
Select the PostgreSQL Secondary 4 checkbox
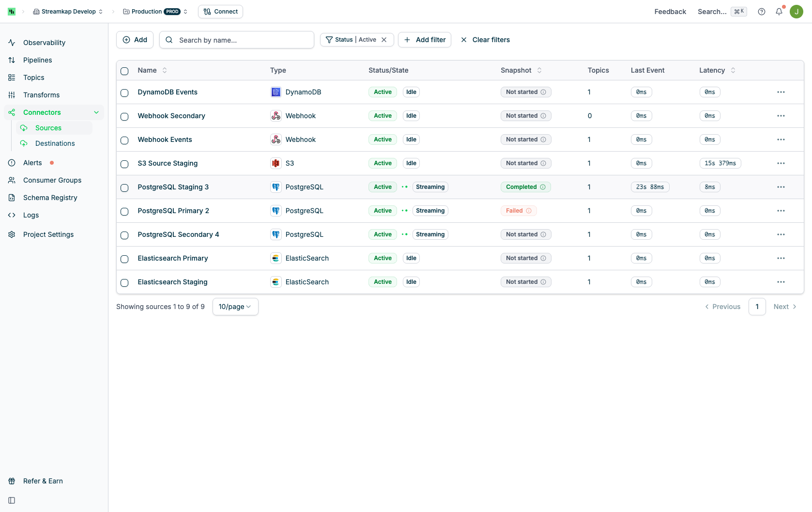[x=124, y=235]
